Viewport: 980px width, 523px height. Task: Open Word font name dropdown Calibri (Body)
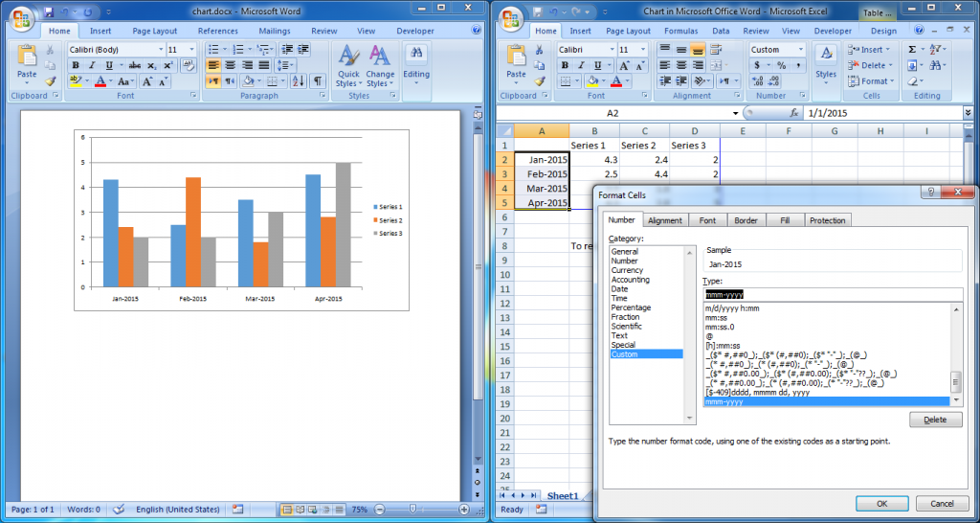click(x=161, y=50)
